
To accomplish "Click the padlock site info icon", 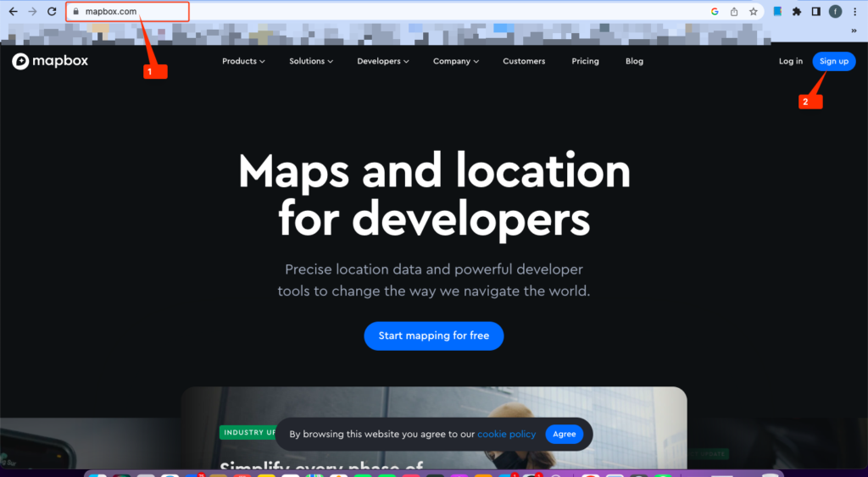I will pyautogui.click(x=75, y=12).
